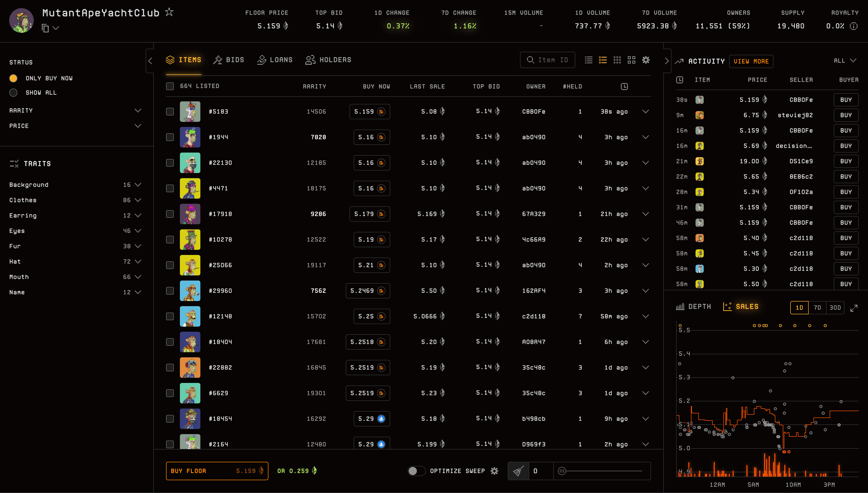Tick the checkbox for item #5183
This screenshot has width=868, height=493.
170,112
